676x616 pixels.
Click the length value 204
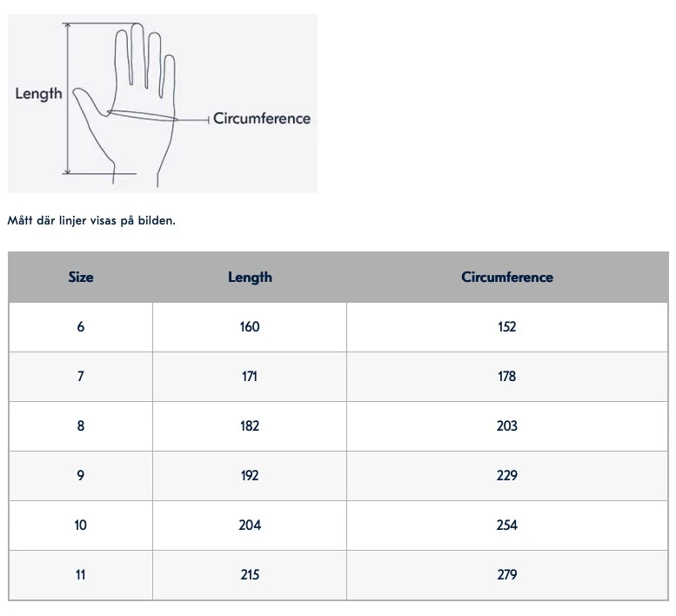(x=250, y=526)
